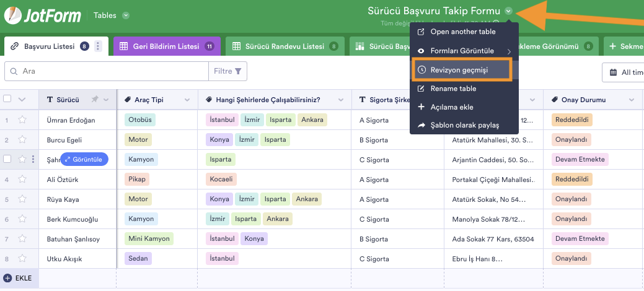Click the blue Görüntüle button

click(x=84, y=159)
